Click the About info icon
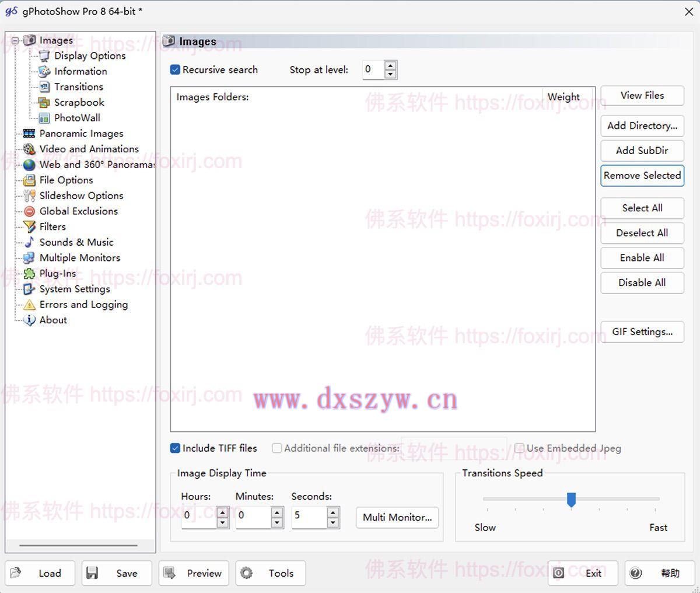700x593 pixels. tap(29, 320)
